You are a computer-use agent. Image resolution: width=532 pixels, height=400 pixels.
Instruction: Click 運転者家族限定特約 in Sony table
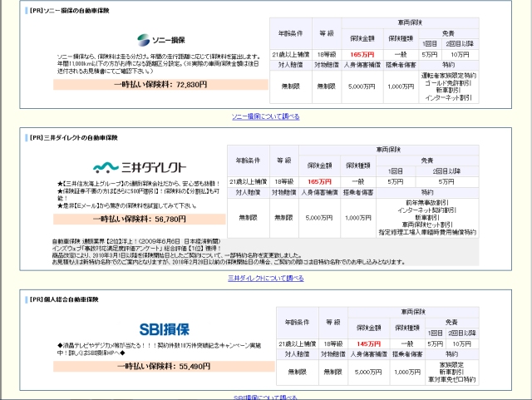point(449,76)
